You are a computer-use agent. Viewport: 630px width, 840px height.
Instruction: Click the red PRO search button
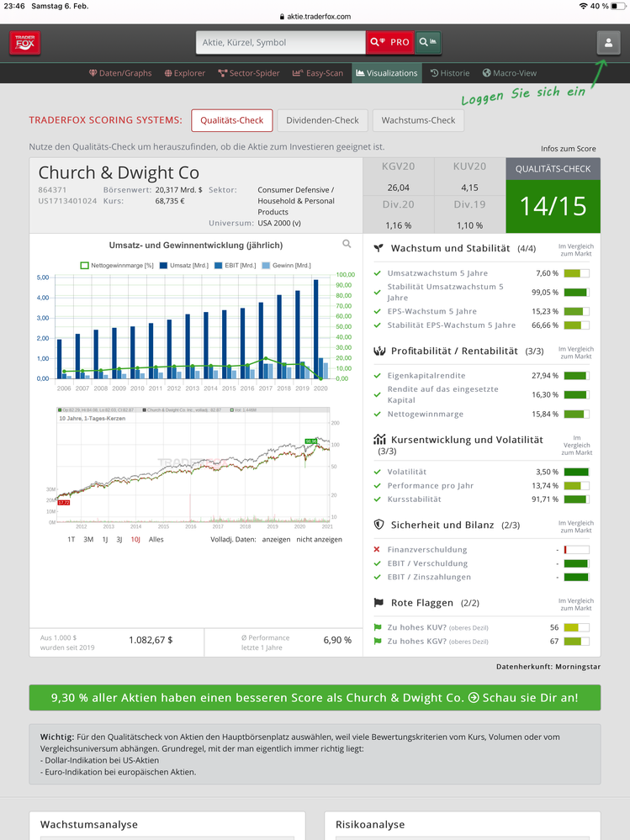[x=390, y=42]
